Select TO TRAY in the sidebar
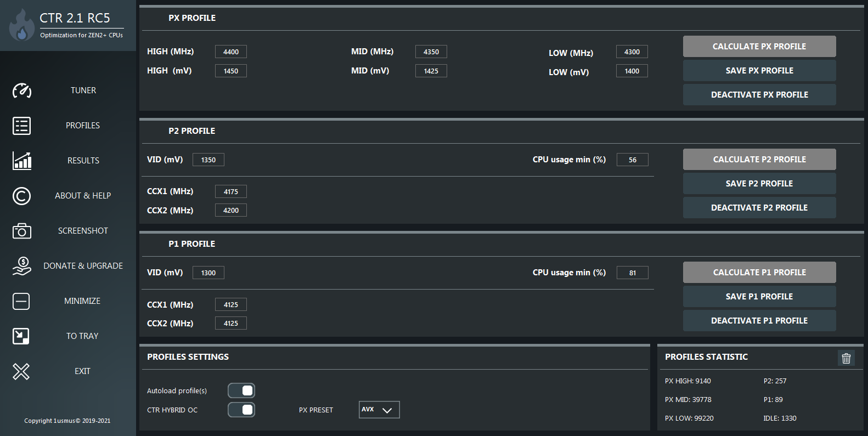 point(82,336)
